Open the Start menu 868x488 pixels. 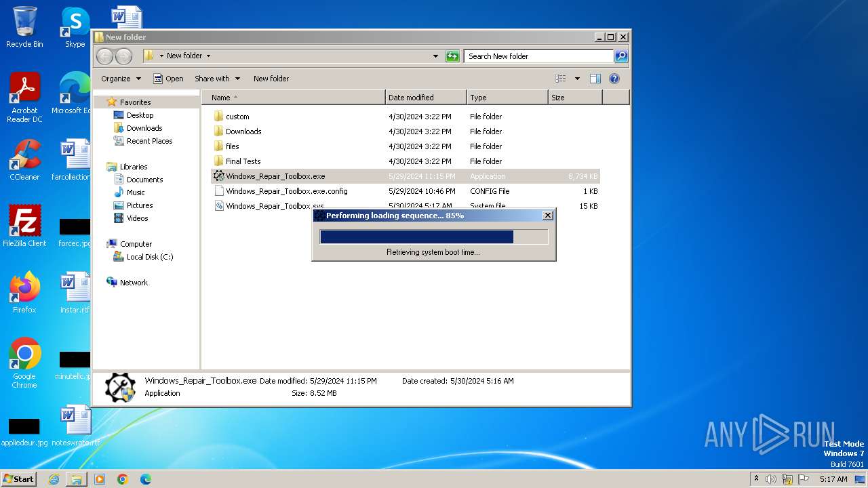[x=19, y=479]
